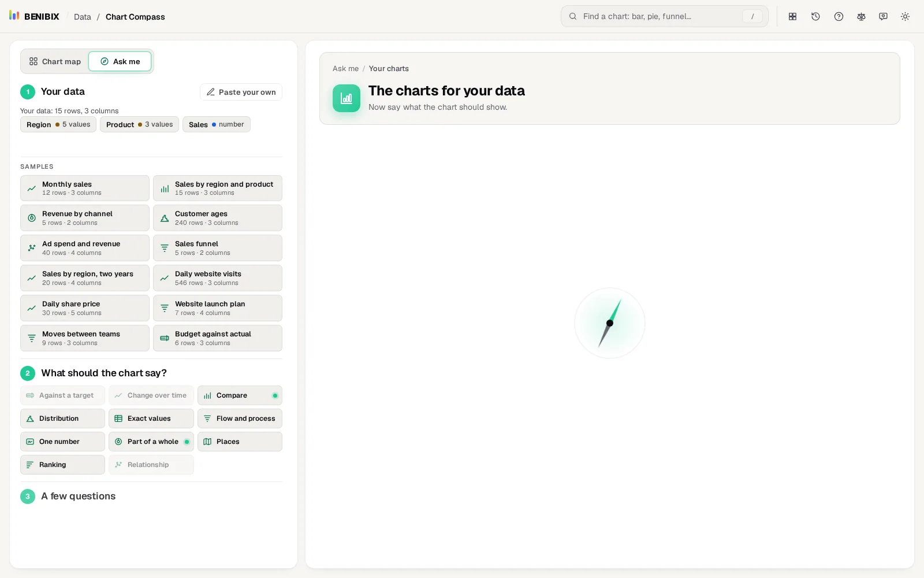924x578 pixels.
Task: Load the Budget against actual sample
Action: tap(218, 338)
